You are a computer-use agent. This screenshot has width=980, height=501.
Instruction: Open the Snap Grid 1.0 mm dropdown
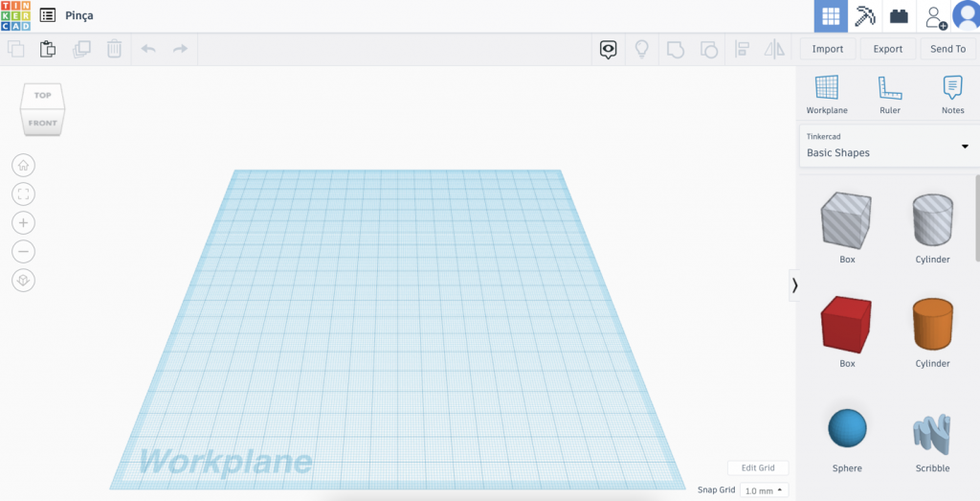click(764, 490)
